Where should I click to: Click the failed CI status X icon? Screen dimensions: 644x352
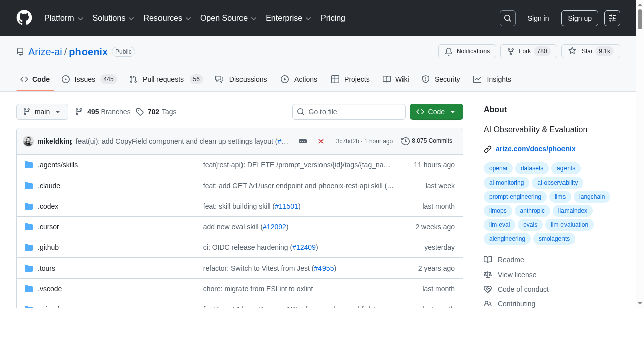click(321, 141)
